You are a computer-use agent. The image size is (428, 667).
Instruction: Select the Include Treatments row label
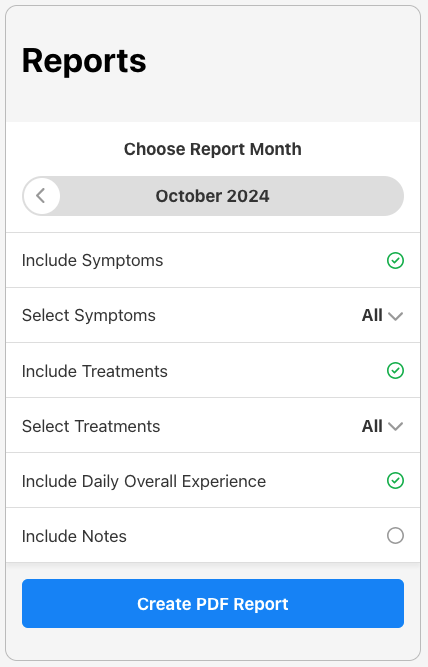point(94,371)
